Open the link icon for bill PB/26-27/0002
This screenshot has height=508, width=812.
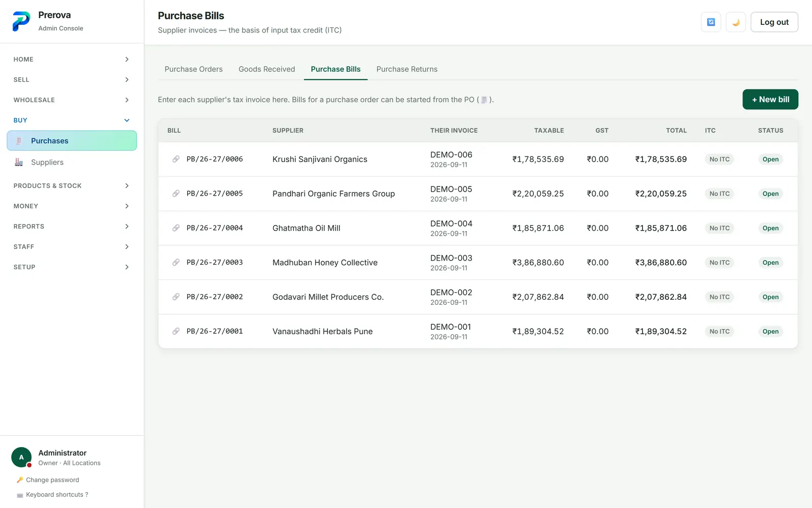pyautogui.click(x=176, y=297)
